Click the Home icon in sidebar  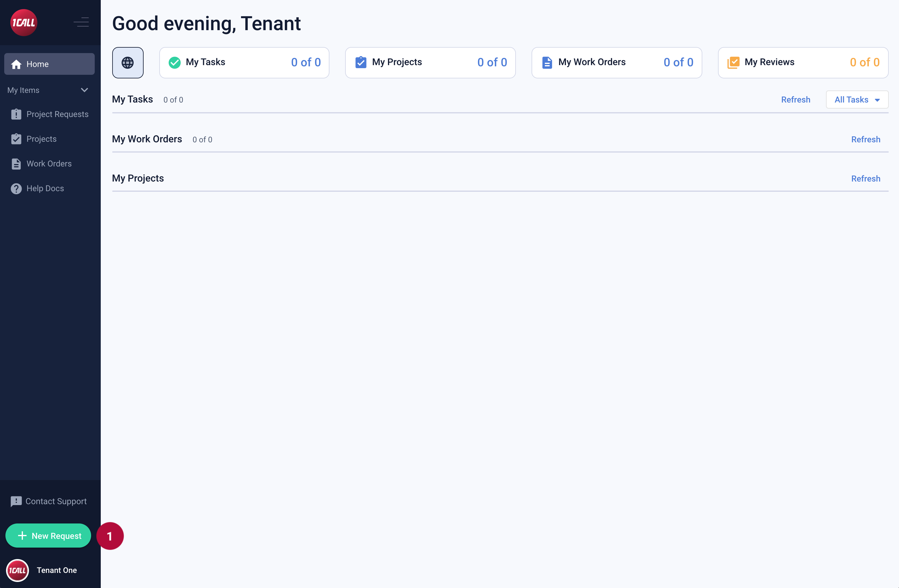point(16,64)
